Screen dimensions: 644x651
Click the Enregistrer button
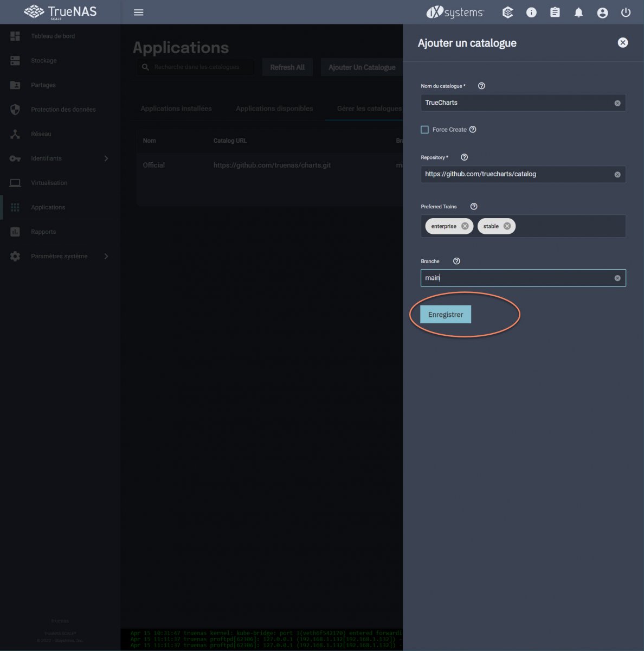[x=446, y=315]
